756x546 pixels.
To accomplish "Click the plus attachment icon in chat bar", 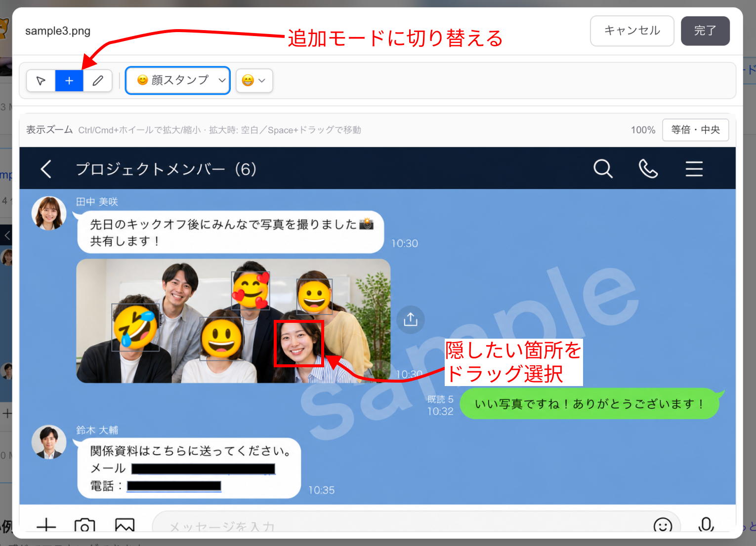I will [x=46, y=525].
